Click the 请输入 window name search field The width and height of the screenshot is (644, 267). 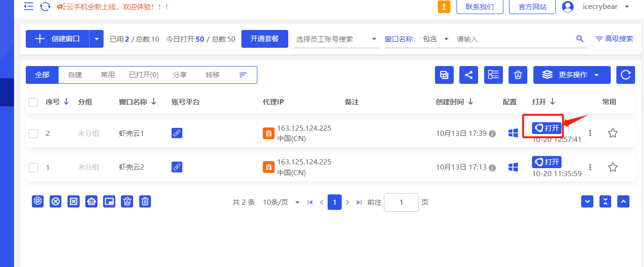tap(513, 39)
